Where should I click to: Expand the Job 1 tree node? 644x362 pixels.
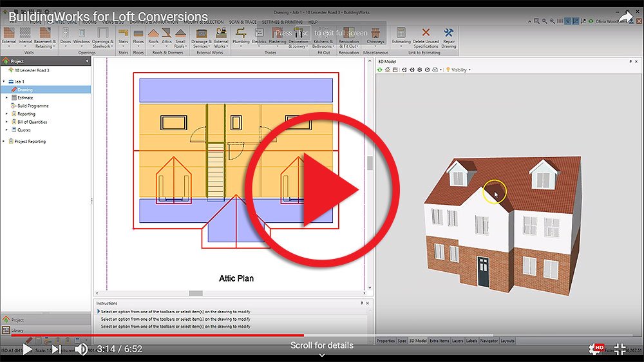coord(4,81)
